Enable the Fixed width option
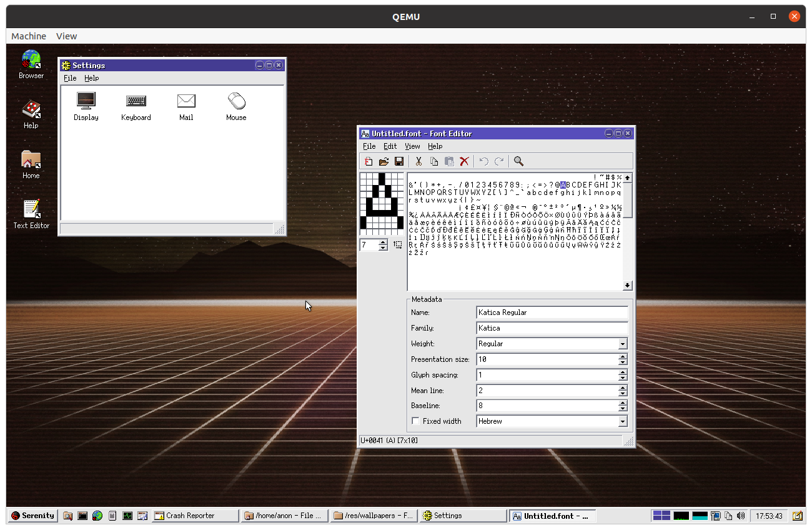The width and height of the screenshot is (812, 530). 415,421
